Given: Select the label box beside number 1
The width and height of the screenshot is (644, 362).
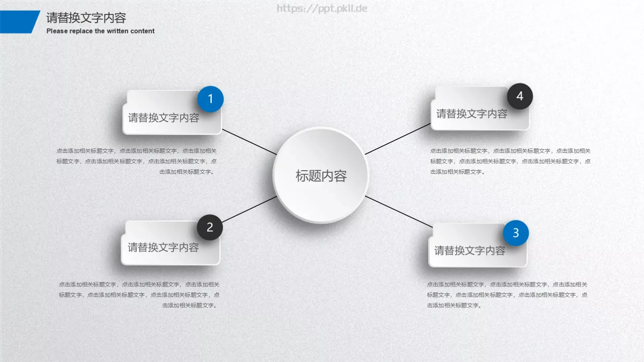Looking at the screenshot, I should coord(172,112).
